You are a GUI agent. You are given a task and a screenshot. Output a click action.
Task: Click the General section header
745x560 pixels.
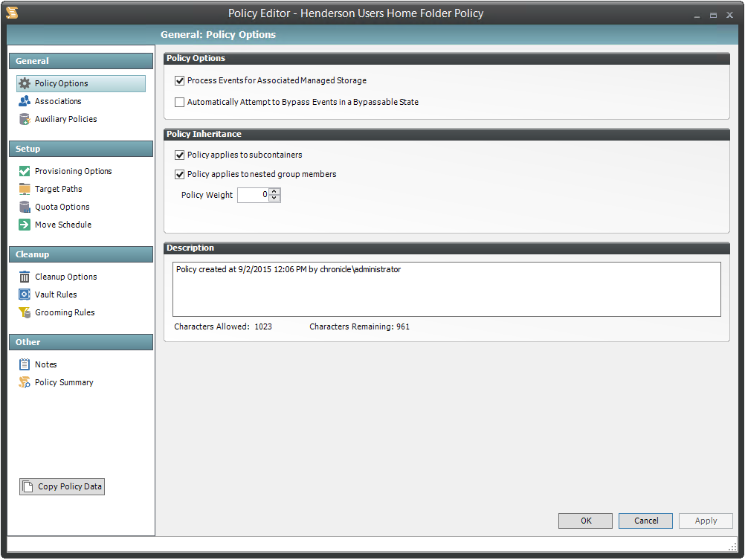pos(81,61)
